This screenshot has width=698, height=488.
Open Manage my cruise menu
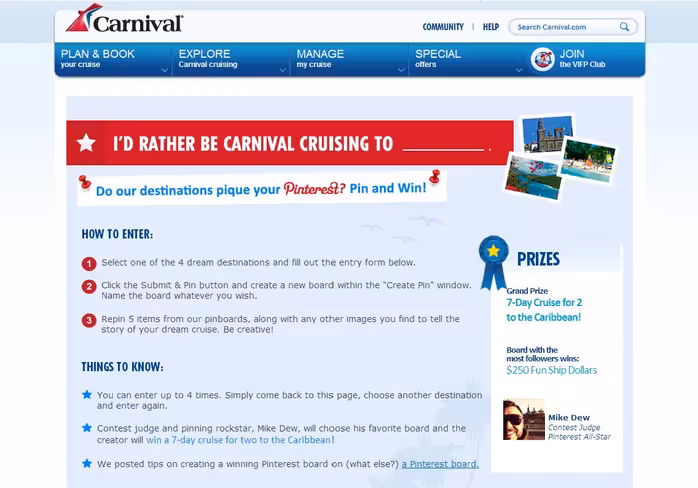pyautogui.click(x=349, y=59)
